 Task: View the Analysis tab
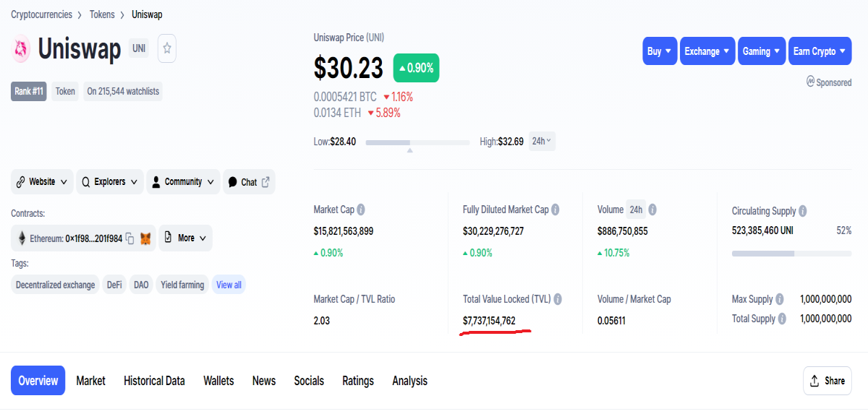coord(409,381)
